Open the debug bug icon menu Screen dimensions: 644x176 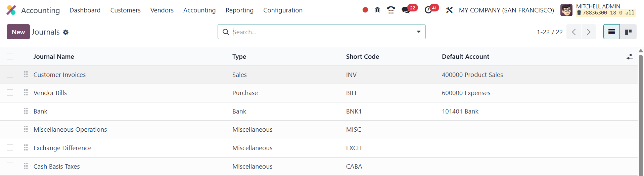(377, 10)
